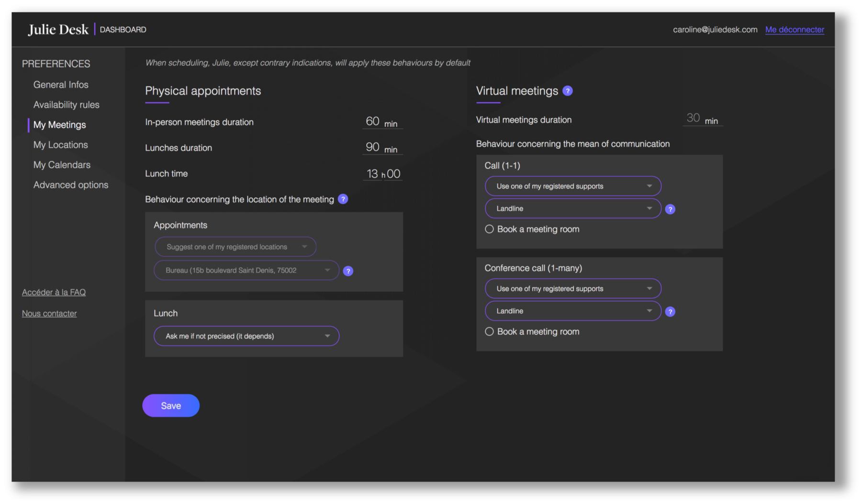This screenshot has height=504, width=861.
Task: Click the Julie Desk logo
Action: pos(58,30)
